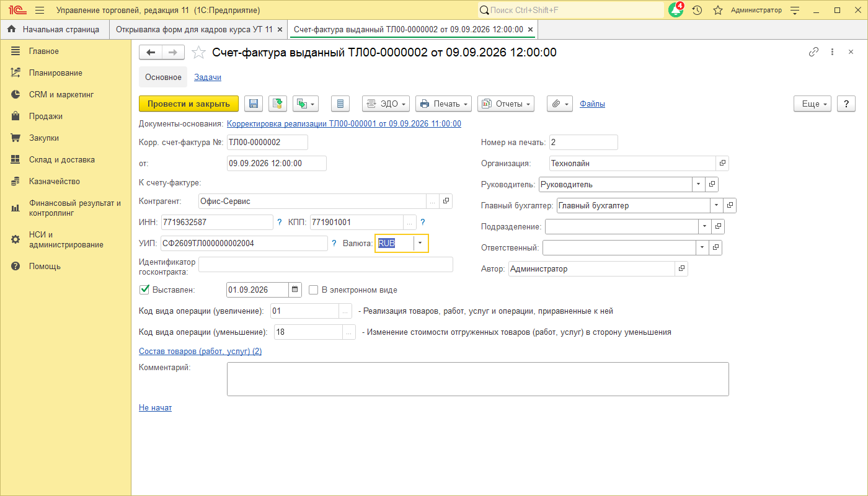Expand the Подразделение dropdown
Image resolution: width=868 pixels, height=496 pixels.
704,227
